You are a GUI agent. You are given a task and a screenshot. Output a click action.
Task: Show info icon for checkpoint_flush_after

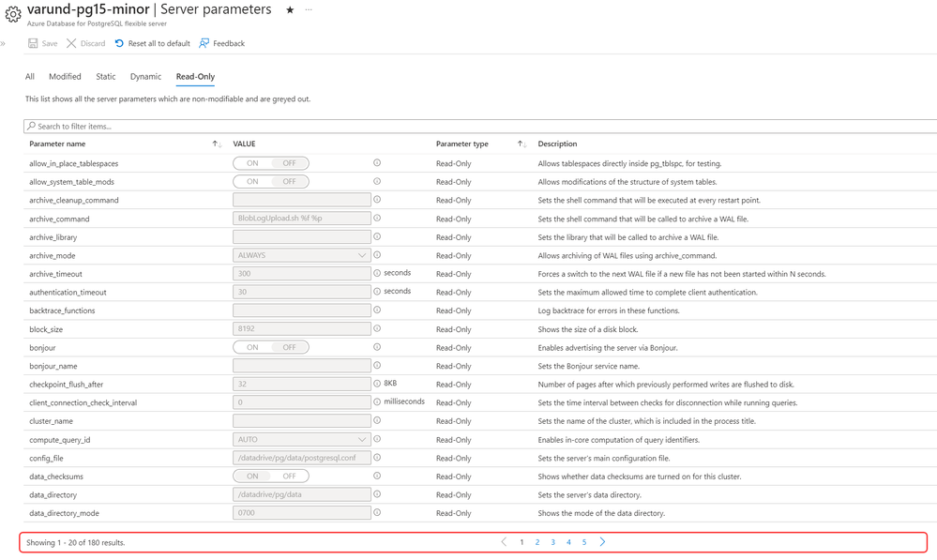[377, 384]
